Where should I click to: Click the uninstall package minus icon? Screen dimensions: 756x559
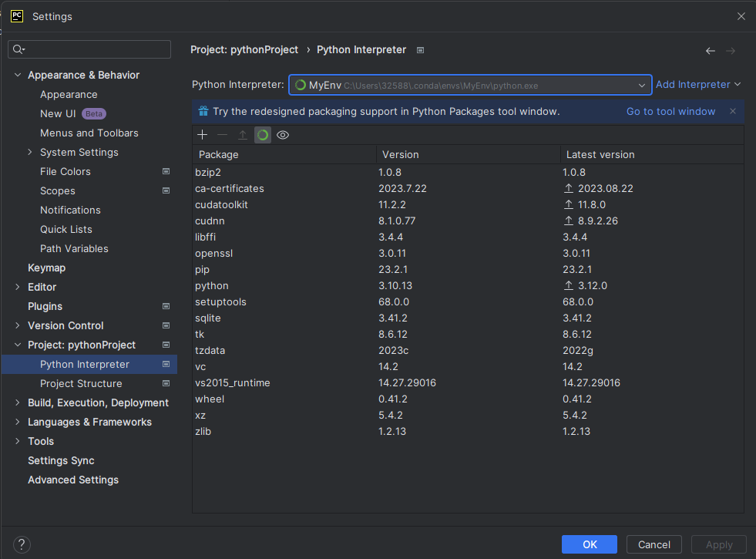(x=222, y=135)
